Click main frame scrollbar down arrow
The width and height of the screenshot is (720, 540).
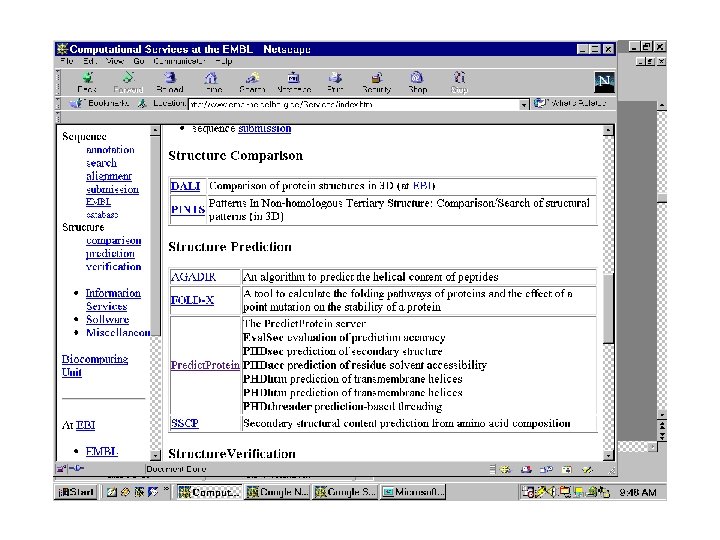608,456
